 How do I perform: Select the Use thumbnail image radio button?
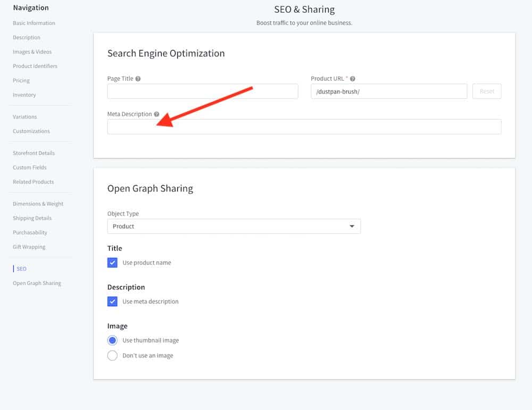112,340
